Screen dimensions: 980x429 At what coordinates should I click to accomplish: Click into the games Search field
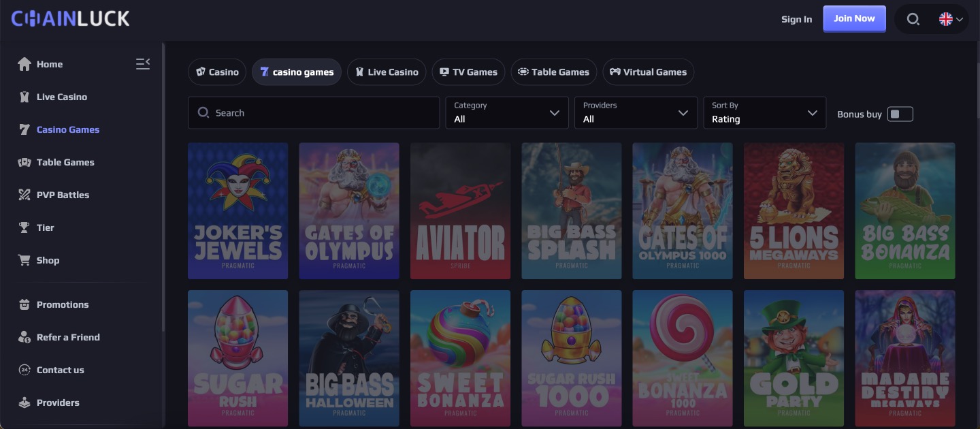coord(313,113)
